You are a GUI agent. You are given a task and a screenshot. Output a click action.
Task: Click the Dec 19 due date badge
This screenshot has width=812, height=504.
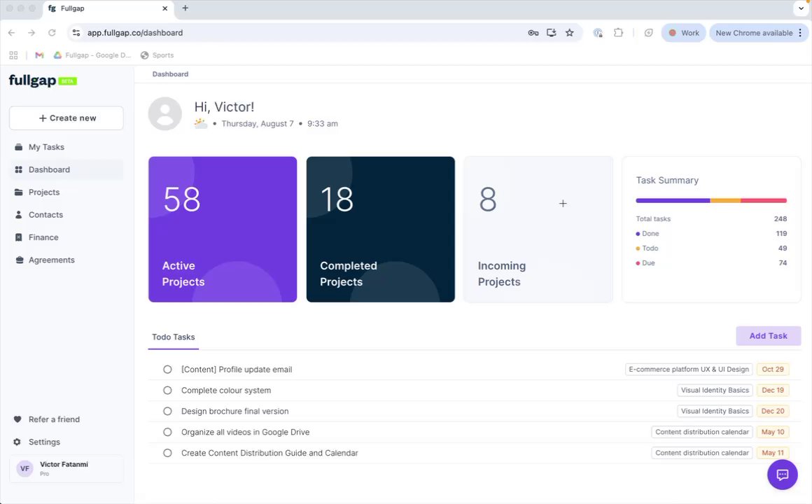coord(773,390)
